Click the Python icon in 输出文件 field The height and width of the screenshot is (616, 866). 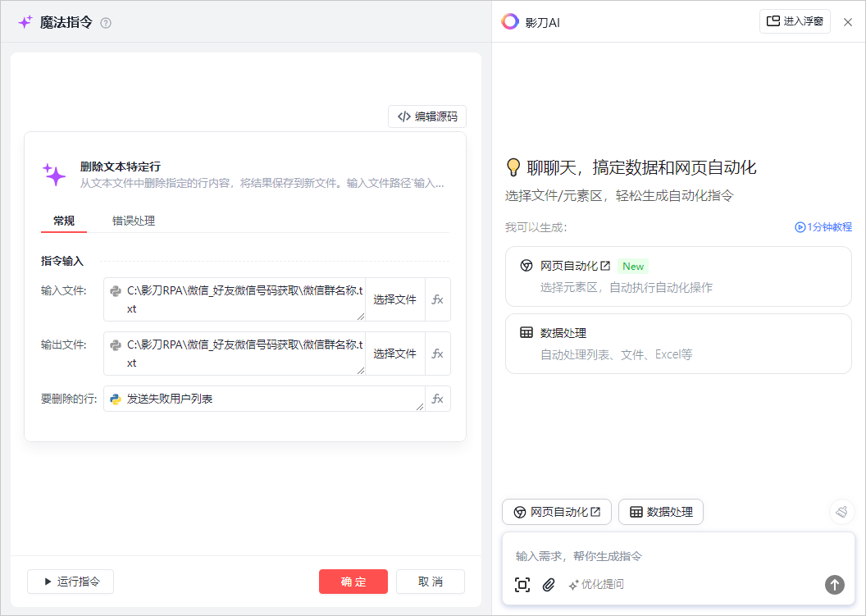click(x=116, y=345)
